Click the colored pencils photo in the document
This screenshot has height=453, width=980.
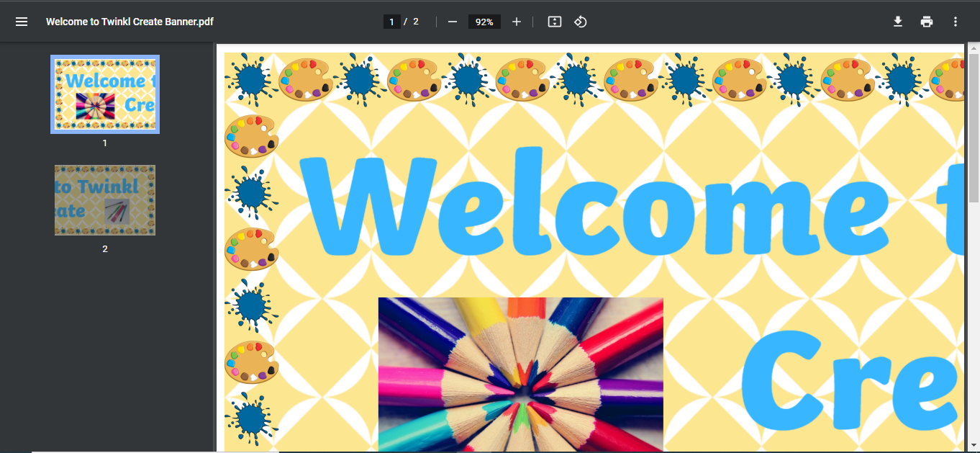point(520,374)
